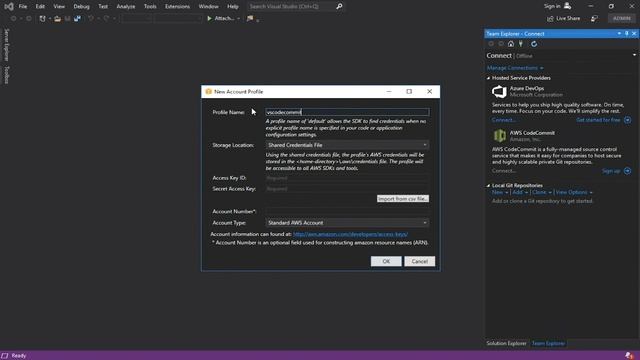Click the Sign in account icon
The image size is (640, 360).
567,6
